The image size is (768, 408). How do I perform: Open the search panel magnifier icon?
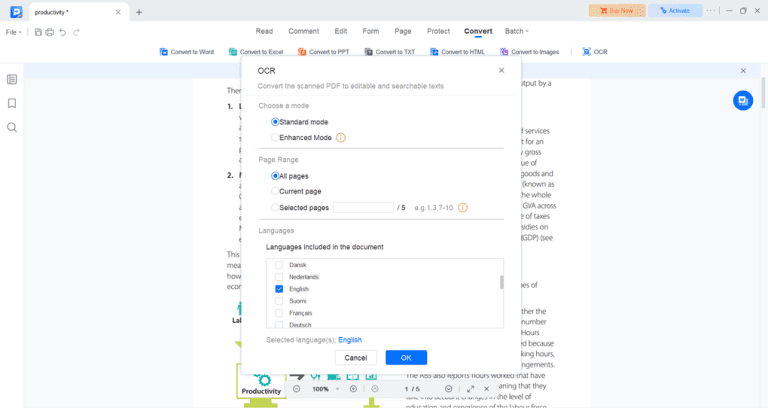(12, 128)
